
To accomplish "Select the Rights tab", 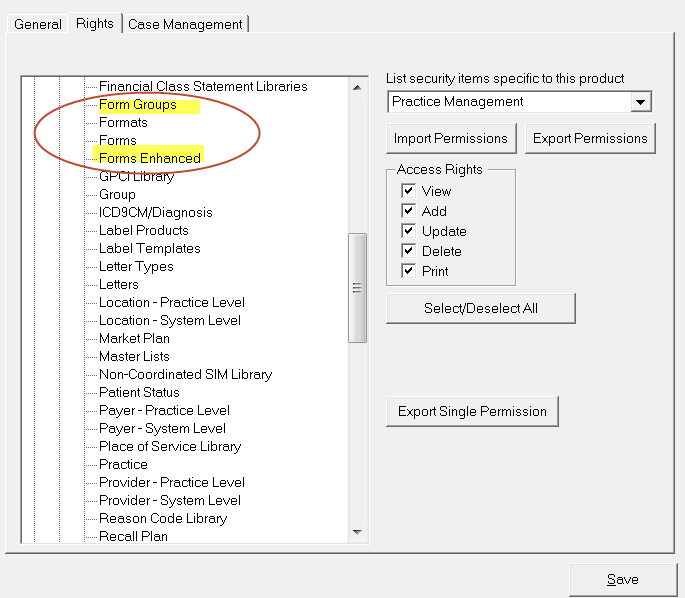I will [x=95, y=23].
